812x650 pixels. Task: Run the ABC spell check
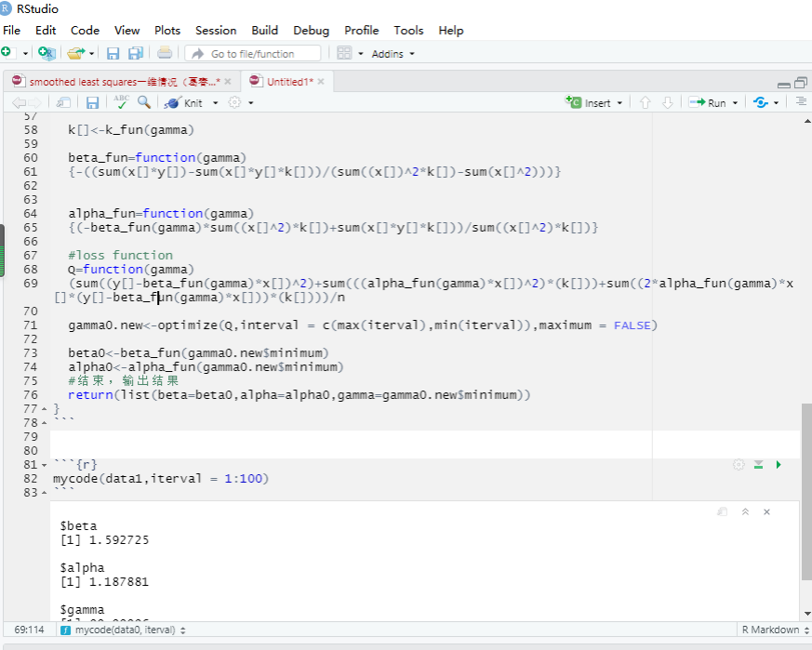[121, 102]
